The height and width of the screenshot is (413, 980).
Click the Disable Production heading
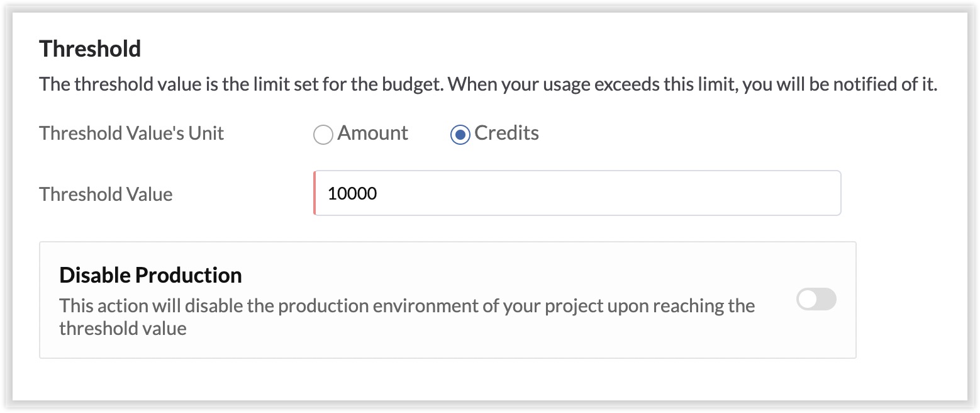pos(150,275)
